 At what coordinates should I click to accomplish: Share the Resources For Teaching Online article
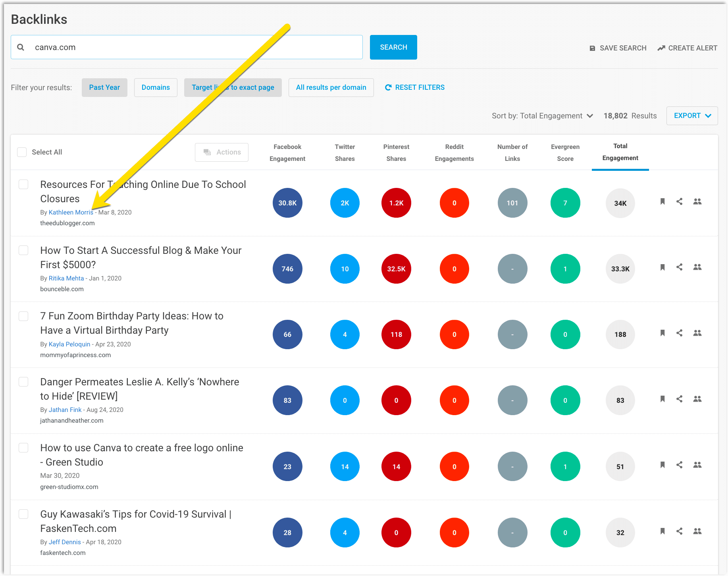(x=680, y=201)
